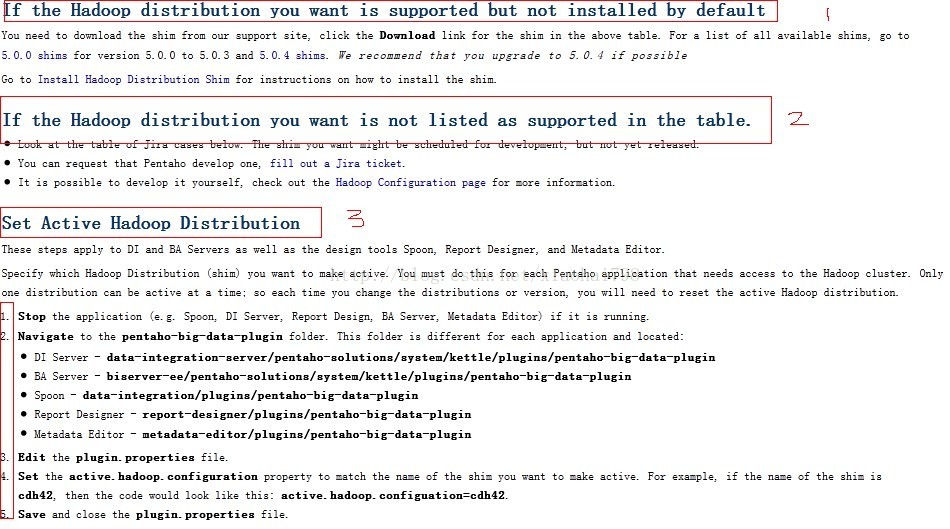The height and width of the screenshot is (529, 950).
Task: Click the Spoon path 'data-integration/plugins/pentaho-big-data-plugin'
Action: coord(250,396)
